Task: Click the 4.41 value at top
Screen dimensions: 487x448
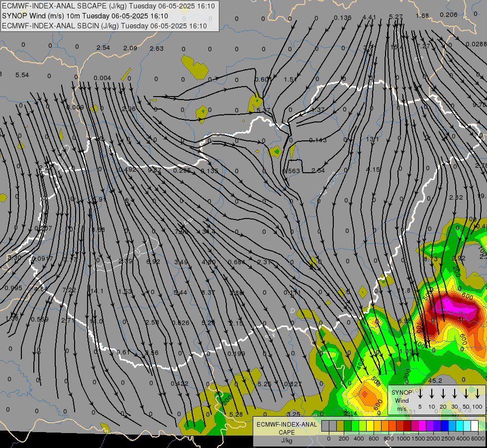Action: pos(369,17)
